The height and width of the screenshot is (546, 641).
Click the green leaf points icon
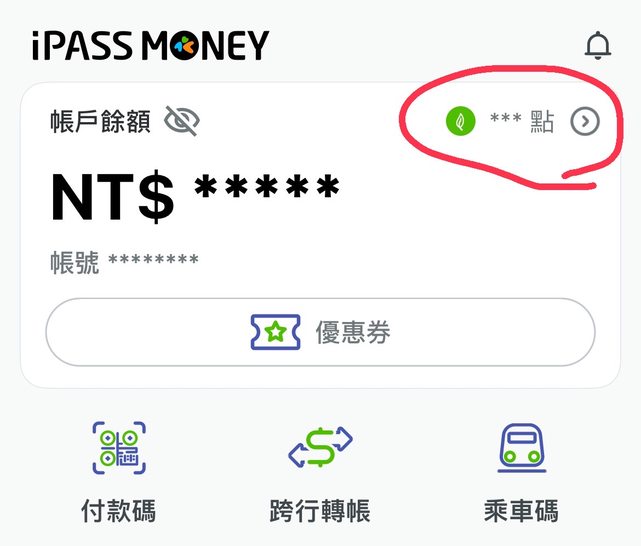[x=460, y=121]
